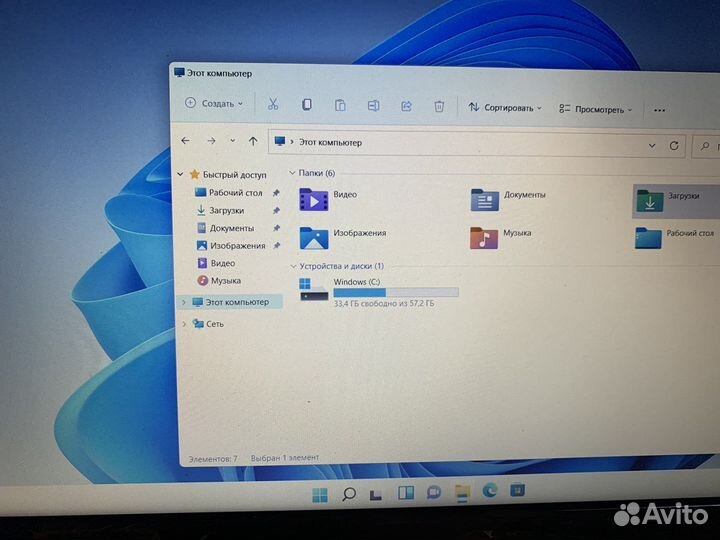Image resolution: width=720 pixels, height=540 pixels.
Task: Collapse the Быстрый доступ section
Action: (x=180, y=174)
